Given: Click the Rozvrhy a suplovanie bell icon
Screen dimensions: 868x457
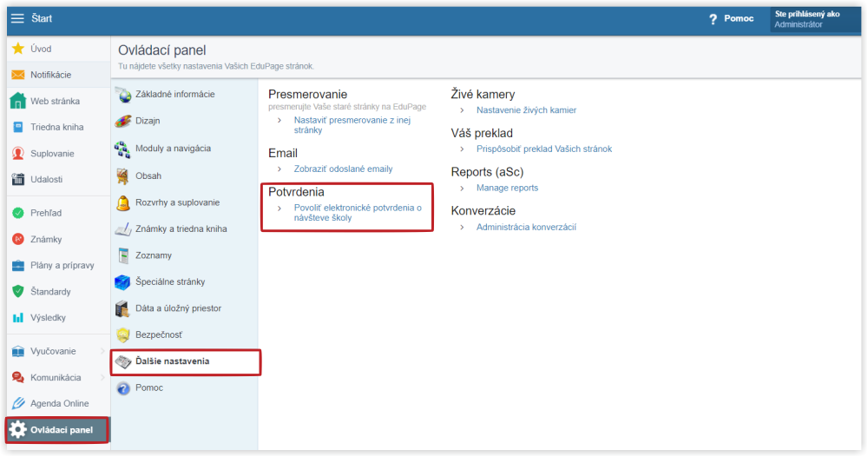Looking at the screenshot, I should coord(123,202).
